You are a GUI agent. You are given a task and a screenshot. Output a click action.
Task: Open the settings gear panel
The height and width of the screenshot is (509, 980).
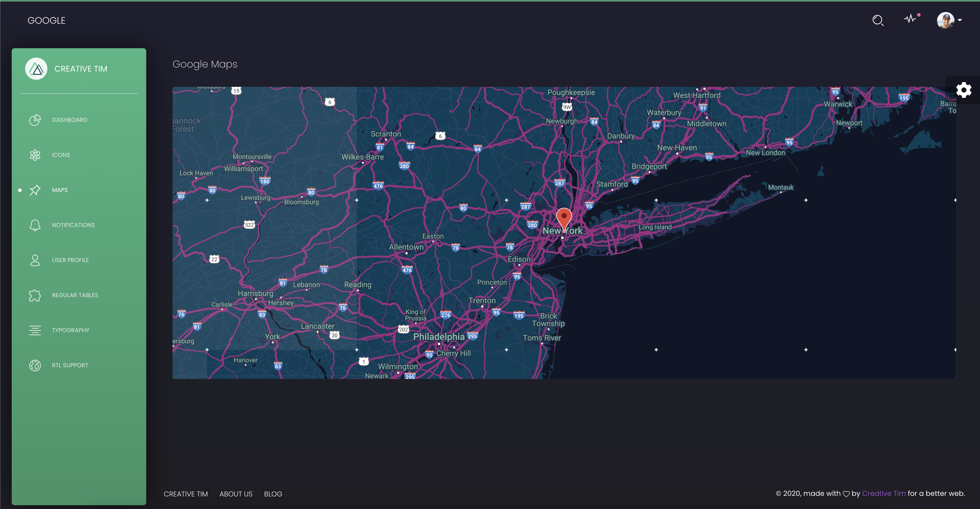(x=964, y=91)
